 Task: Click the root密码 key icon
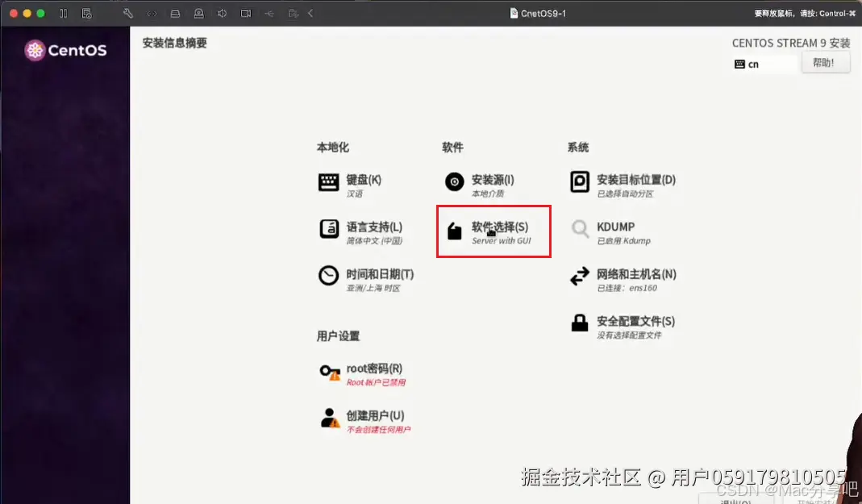tap(329, 372)
